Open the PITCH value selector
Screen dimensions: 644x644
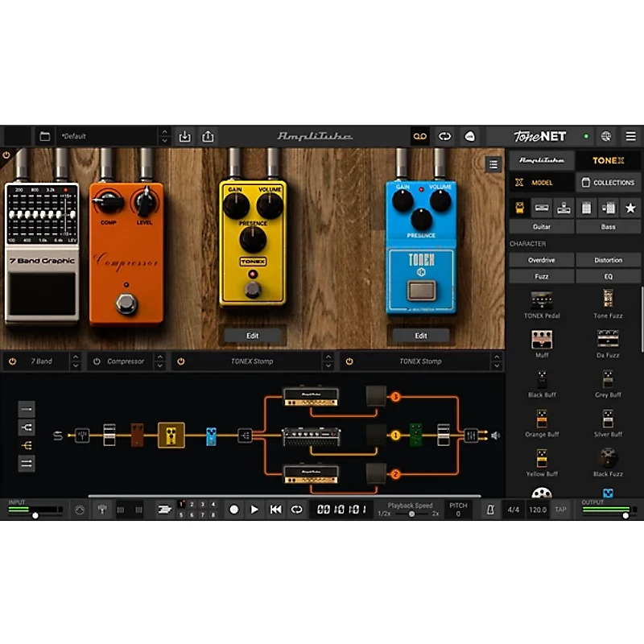tap(458, 510)
